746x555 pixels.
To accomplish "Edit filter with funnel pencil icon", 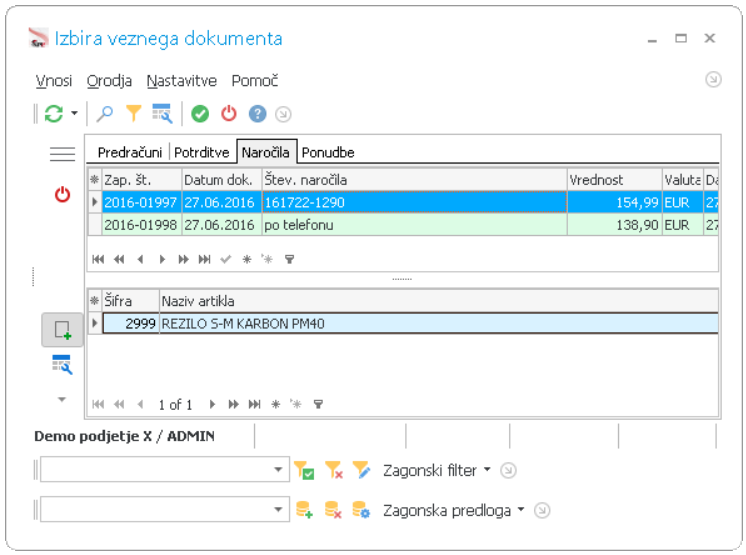I will [361, 470].
